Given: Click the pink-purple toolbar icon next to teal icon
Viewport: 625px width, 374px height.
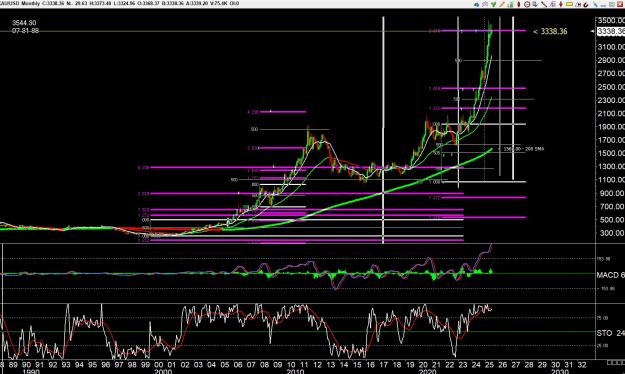Looking at the screenshot, I should 485,4.
